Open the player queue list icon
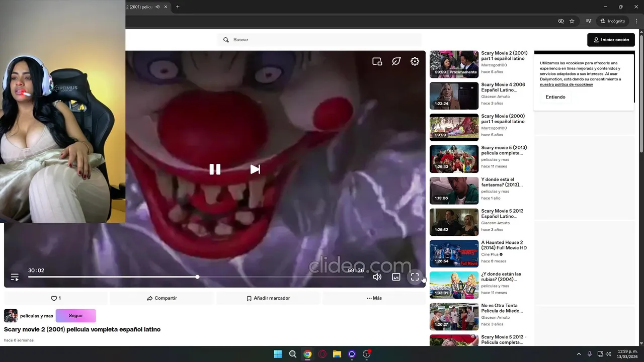The height and width of the screenshot is (362, 644). (15, 277)
